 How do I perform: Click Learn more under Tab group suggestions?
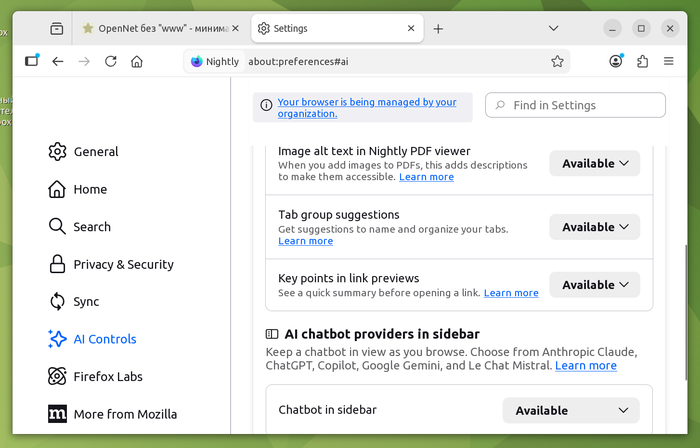pyautogui.click(x=305, y=241)
